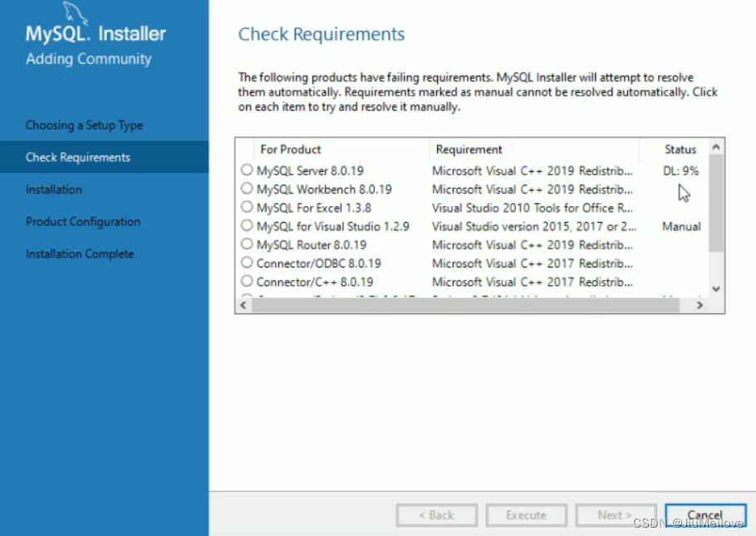Click the MySQL For Excel 1.3.8 product name

pos(314,208)
